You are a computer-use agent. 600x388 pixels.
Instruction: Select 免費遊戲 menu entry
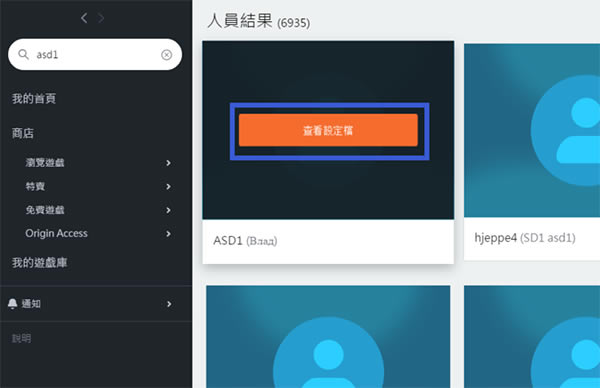(x=45, y=210)
